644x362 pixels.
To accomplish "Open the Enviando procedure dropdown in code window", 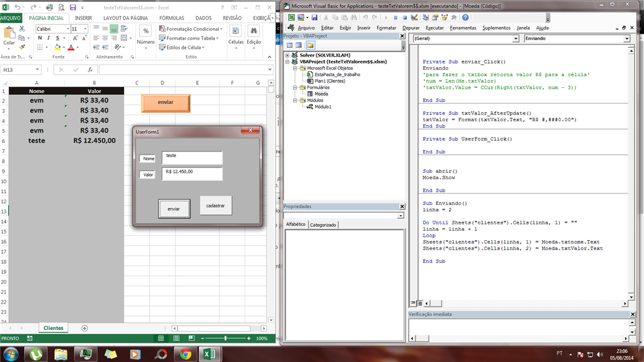I will pyautogui.click(x=626, y=38).
